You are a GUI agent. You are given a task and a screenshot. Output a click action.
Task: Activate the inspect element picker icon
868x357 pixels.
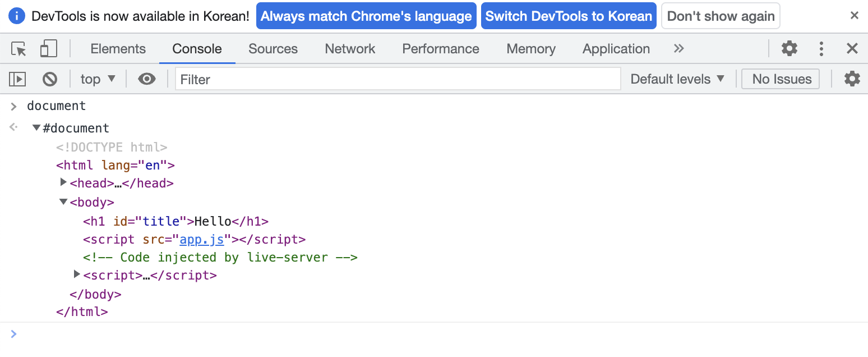(x=19, y=49)
